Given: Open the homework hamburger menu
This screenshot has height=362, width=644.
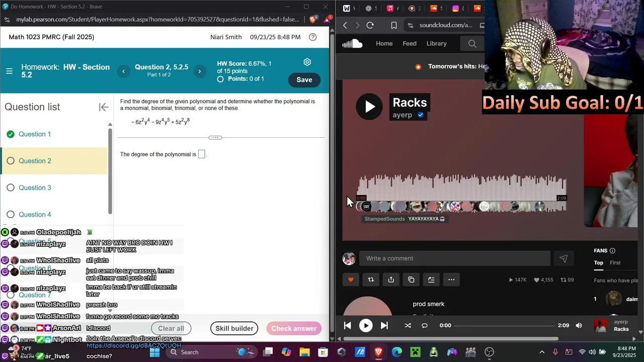Looking at the screenshot, I should point(9,71).
